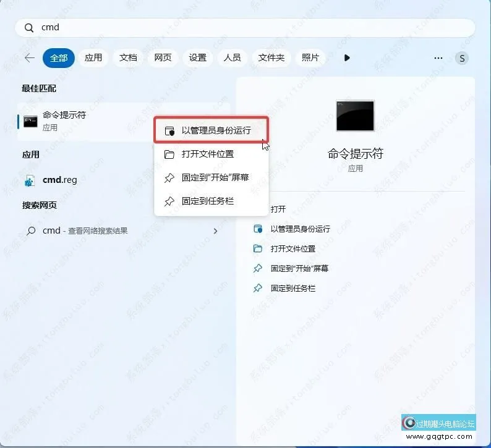Click 固定到"开始"屏幕 in preview pane
This screenshot has height=448, width=491.
(299, 268)
